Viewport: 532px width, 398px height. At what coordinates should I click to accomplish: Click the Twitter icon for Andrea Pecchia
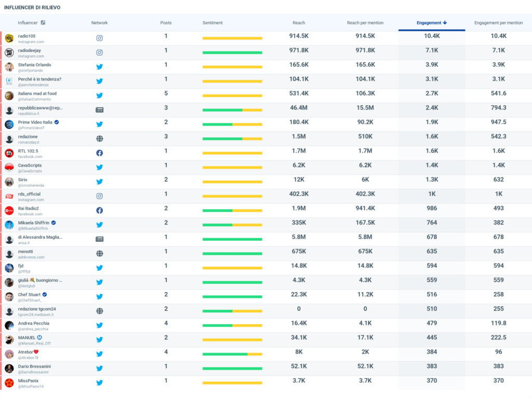click(x=99, y=325)
